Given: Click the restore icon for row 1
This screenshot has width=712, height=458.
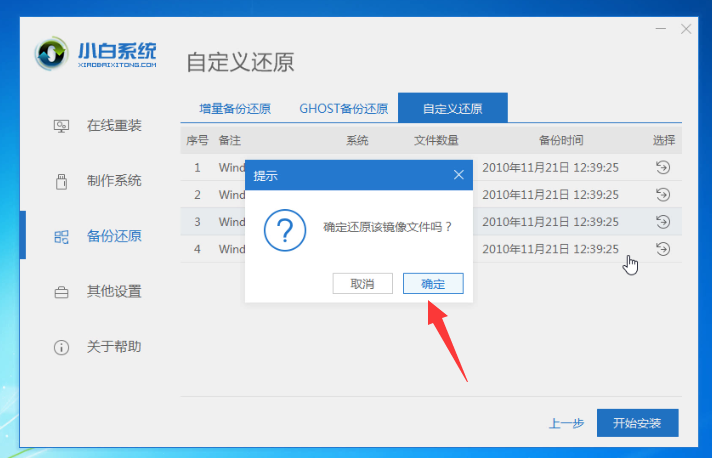Looking at the screenshot, I should point(663,167).
